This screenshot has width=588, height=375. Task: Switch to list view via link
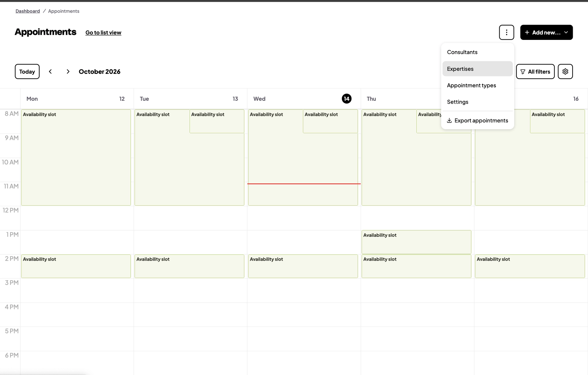(103, 32)
